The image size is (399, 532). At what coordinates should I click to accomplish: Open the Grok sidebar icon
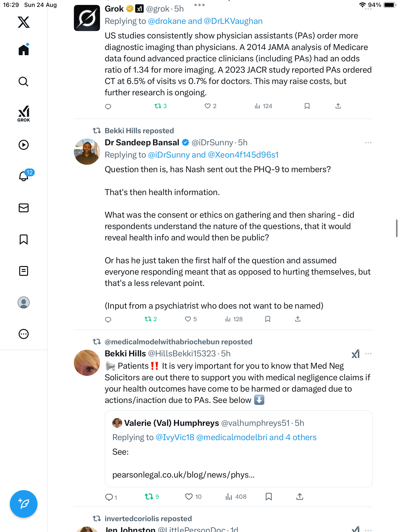(24, 114)
